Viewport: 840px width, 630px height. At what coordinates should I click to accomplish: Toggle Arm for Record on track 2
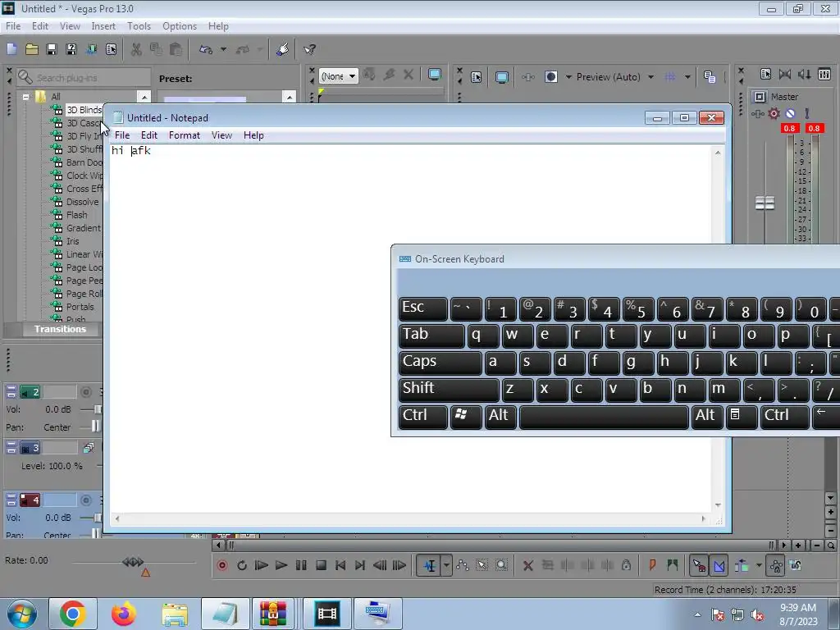(85, 392)
